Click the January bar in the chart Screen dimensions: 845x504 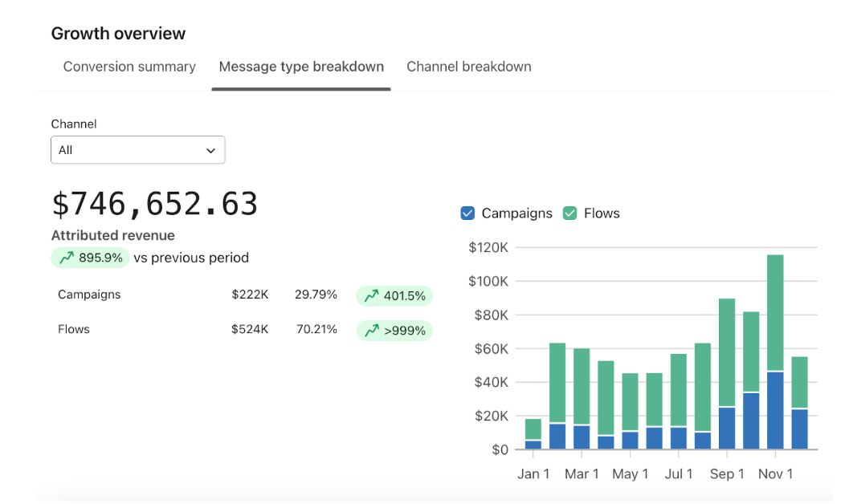pyautogui.click(x=533, y=434)
